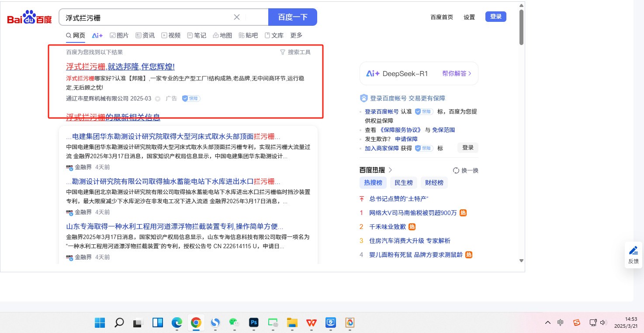Viewport: 644px width, 333px height.
Task: Open WPS Office from the taskbar
Action: pyautogui.click(x=311, y=323)
